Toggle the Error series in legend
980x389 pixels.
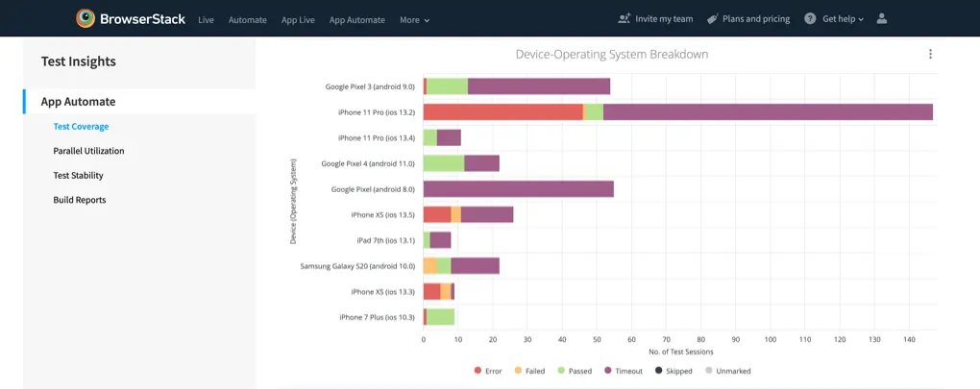pos(488,371)
